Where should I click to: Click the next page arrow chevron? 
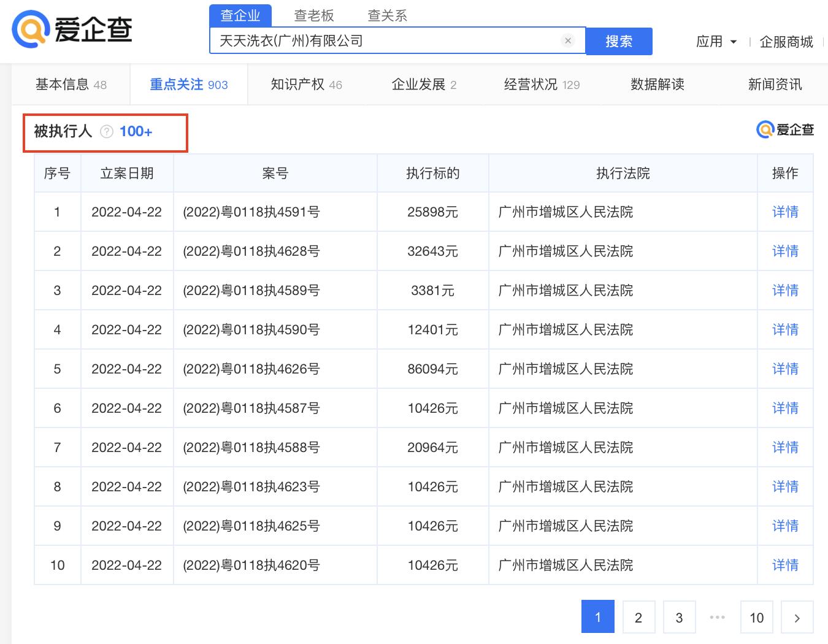(797, 617)
